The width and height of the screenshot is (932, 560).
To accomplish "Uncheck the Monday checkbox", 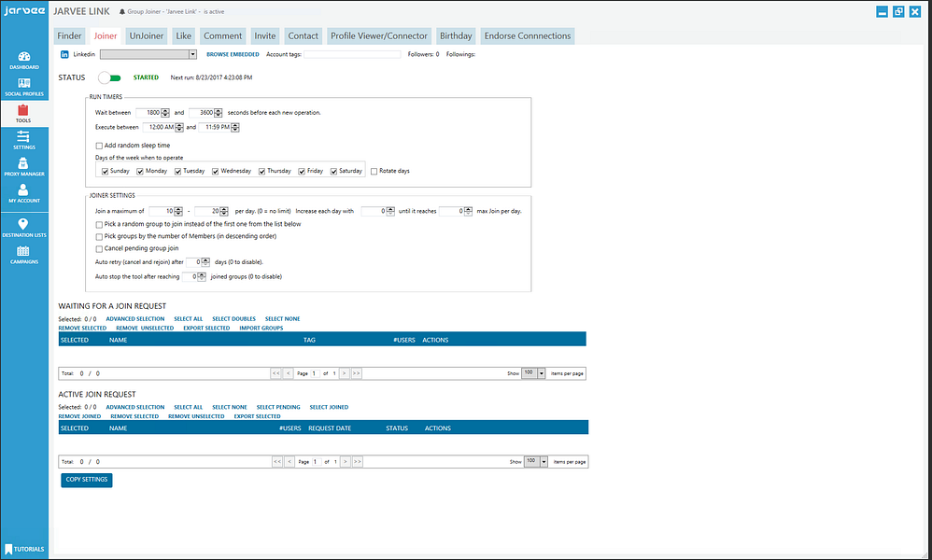I will [140, 171].
